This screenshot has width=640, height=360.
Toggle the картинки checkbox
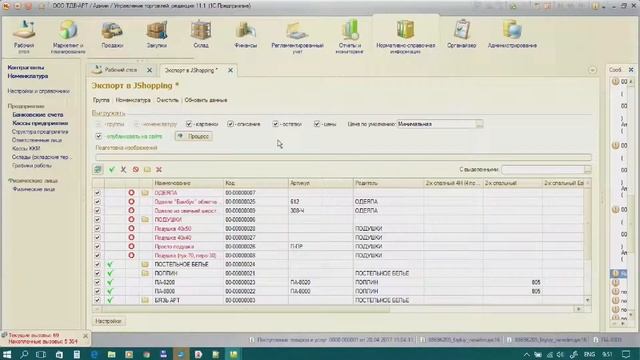(189, 124)
